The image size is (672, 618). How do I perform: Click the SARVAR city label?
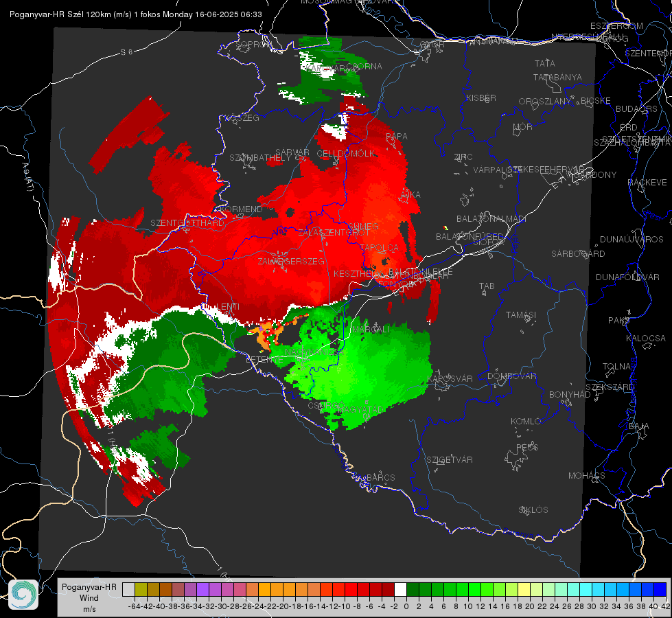(x=292, y=152)
